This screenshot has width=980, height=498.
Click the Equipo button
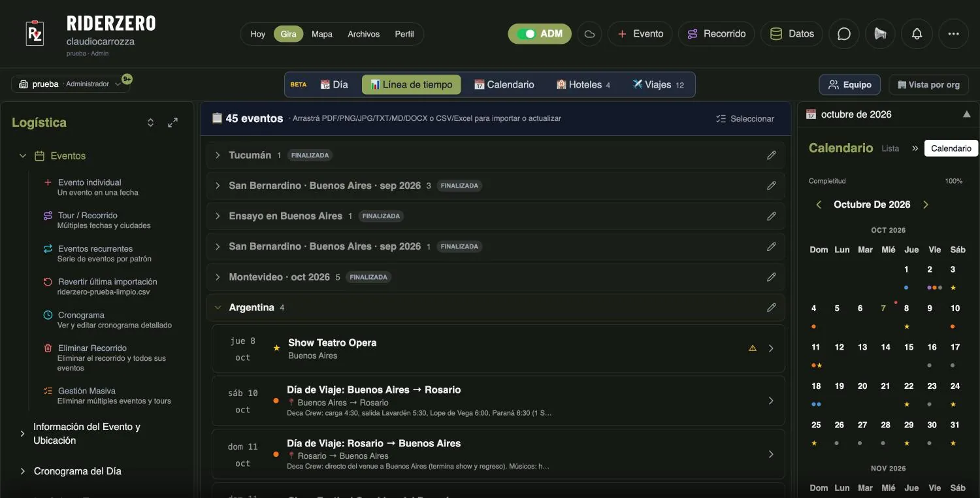(850, 85)
